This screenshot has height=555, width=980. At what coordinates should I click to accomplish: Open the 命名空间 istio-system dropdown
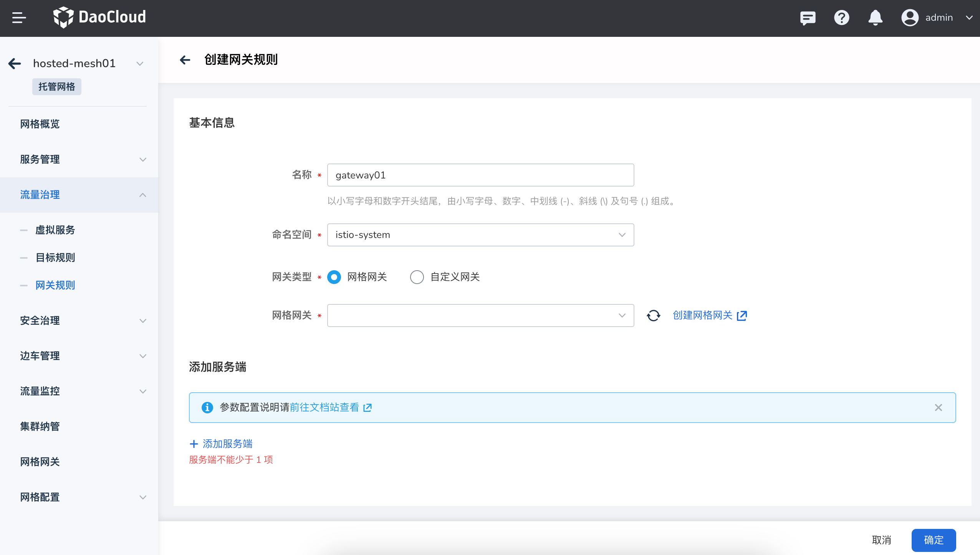click(480, 235)
